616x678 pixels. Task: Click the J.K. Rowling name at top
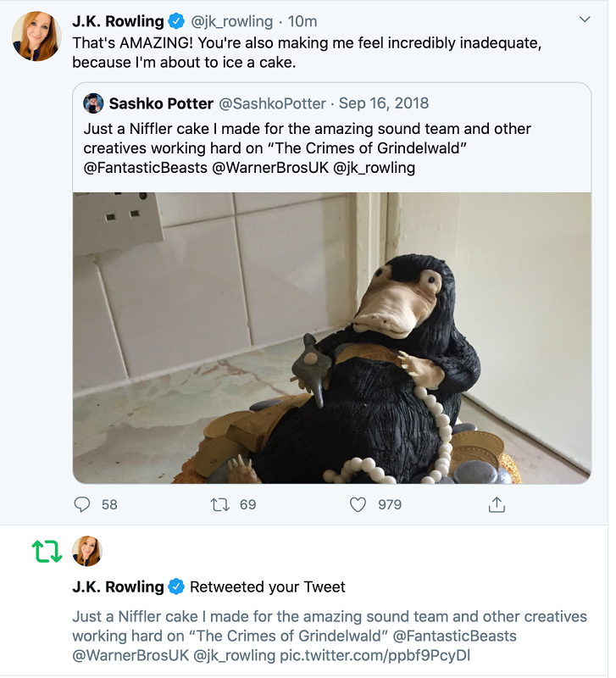[118, 21]
